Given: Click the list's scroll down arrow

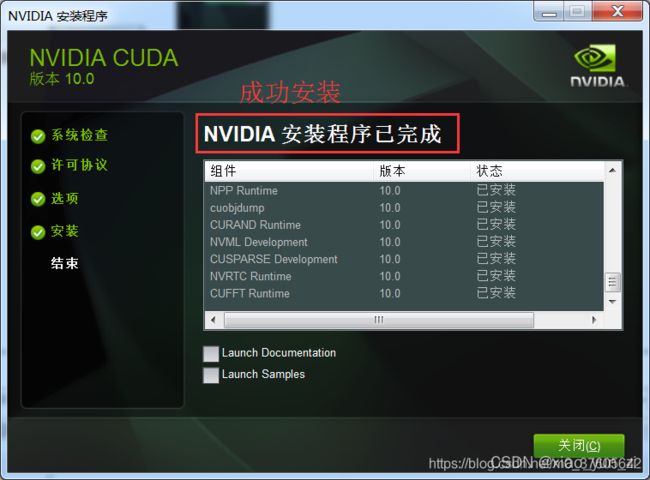Looking at the screenshot, I should tap(612, 301).
